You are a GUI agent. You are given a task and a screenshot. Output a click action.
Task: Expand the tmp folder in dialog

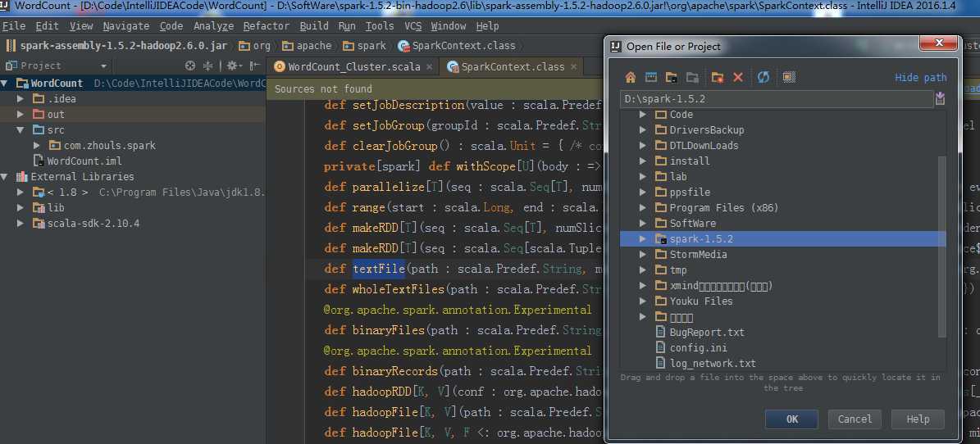642,270
